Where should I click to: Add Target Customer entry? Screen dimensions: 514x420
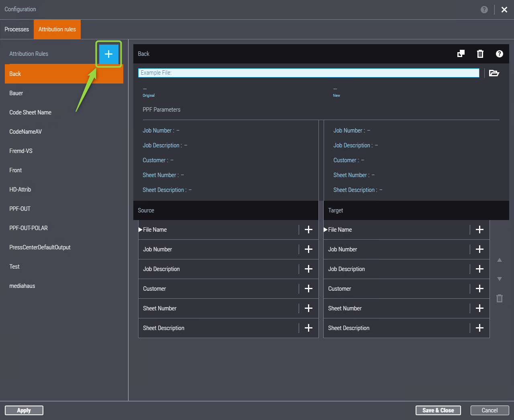point(479,289)
